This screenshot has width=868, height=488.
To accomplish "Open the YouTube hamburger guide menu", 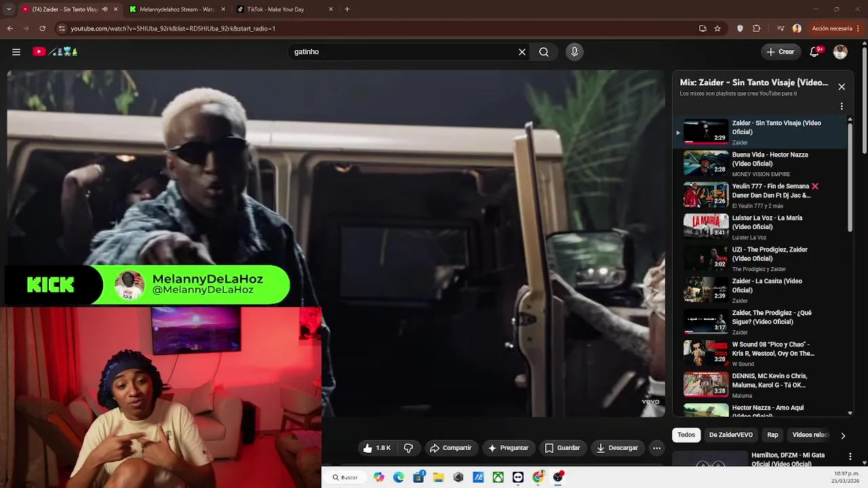I will click(x=16, y=52).
